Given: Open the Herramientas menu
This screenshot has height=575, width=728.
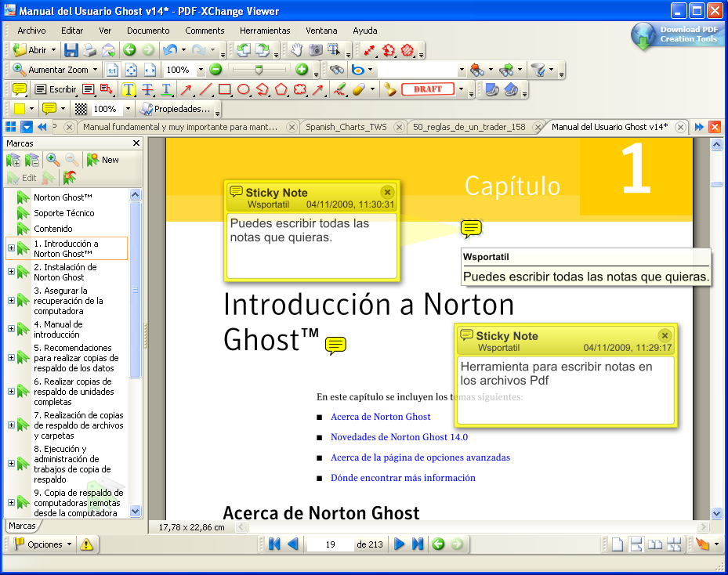Looking at the screenshot, I should point(265,31).
